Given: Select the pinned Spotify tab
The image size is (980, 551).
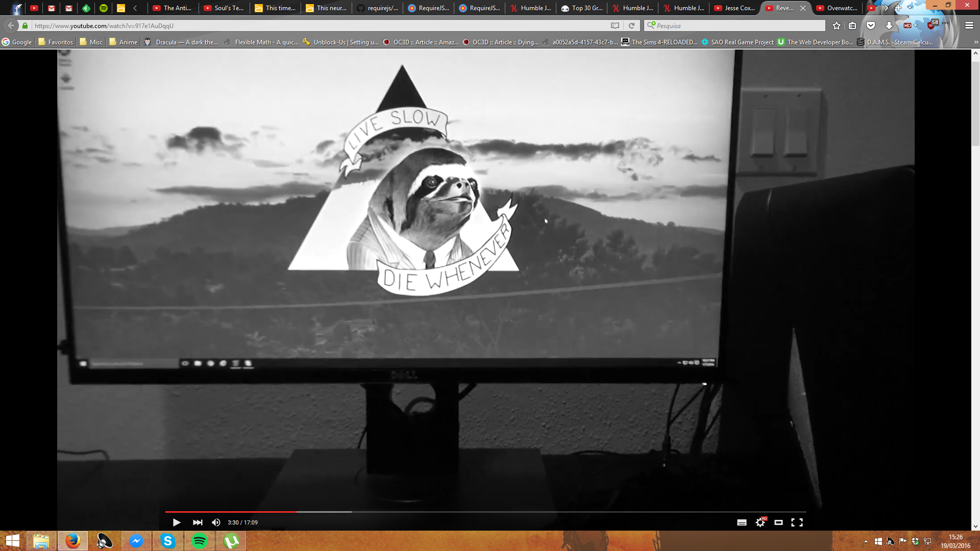Looking at the screenshot, I should point(104,8).
